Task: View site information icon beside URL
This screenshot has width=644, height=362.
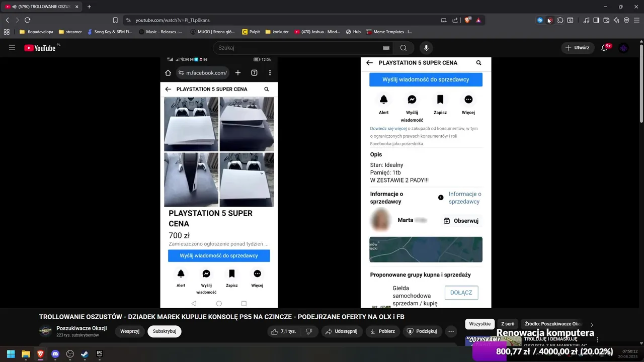Action: tap(128, 20)
